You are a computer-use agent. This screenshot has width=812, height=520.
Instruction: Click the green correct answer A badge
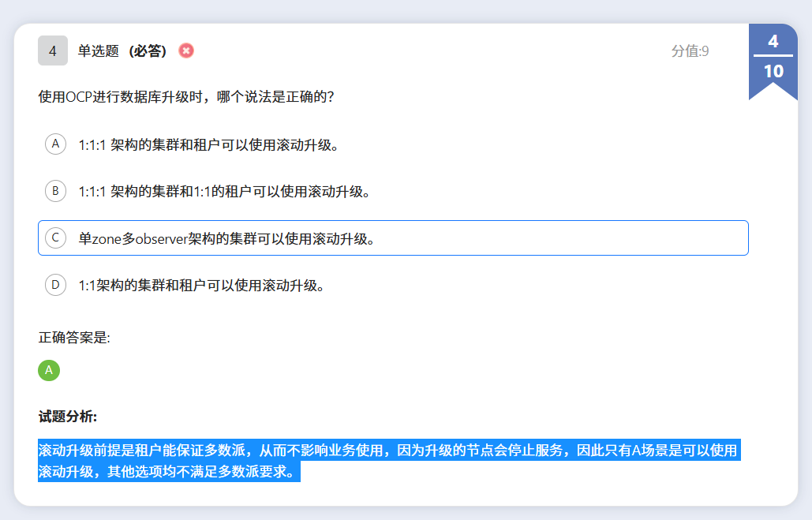[49, 370]
